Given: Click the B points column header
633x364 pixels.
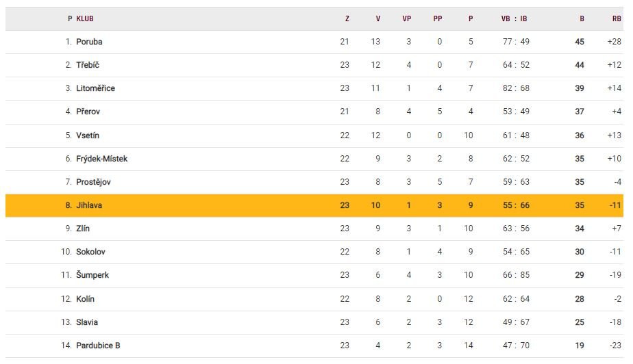Looking at the screenshot, I should point(582,19).
